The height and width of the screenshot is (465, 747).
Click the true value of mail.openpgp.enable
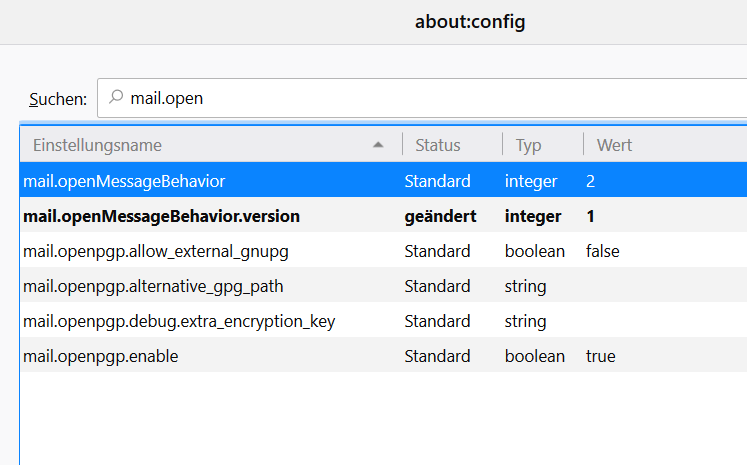tap(600, 356)
